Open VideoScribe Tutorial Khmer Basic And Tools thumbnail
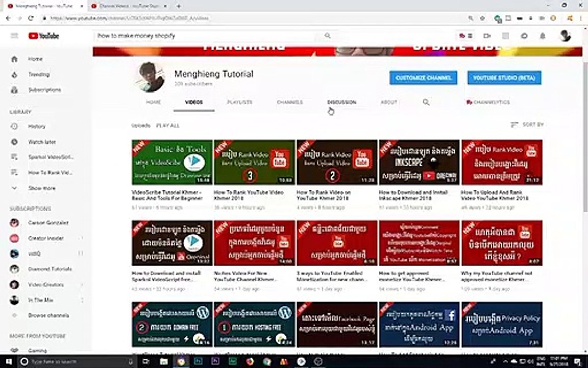The width and height of the screenshot is (588, 368). pos(172,162)
